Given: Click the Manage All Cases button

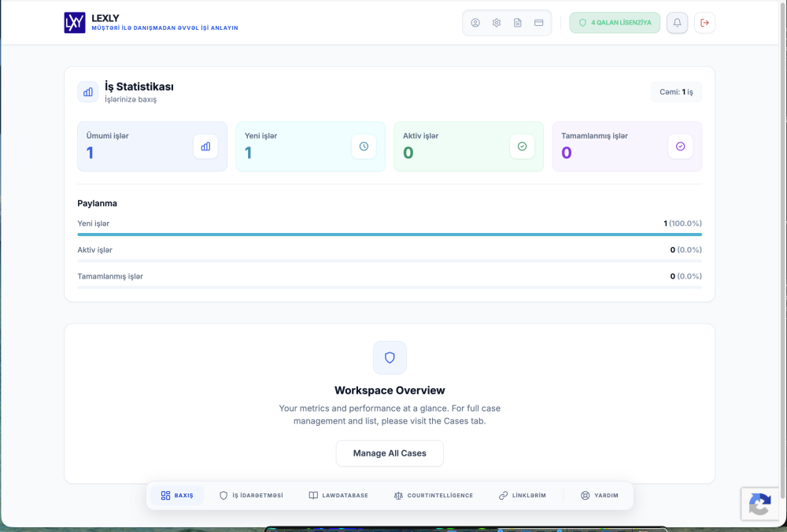Looking at the screenshot, I should 390,453.
